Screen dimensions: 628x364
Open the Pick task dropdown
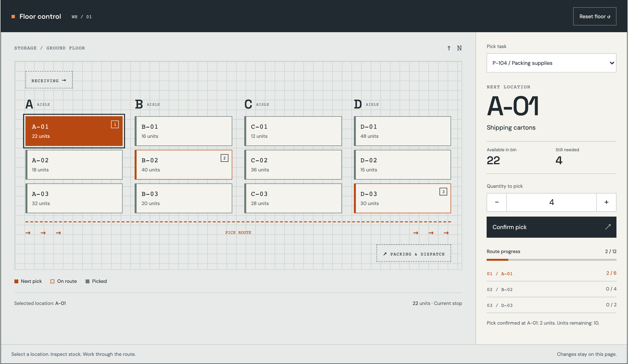click(x=551, y=63)
